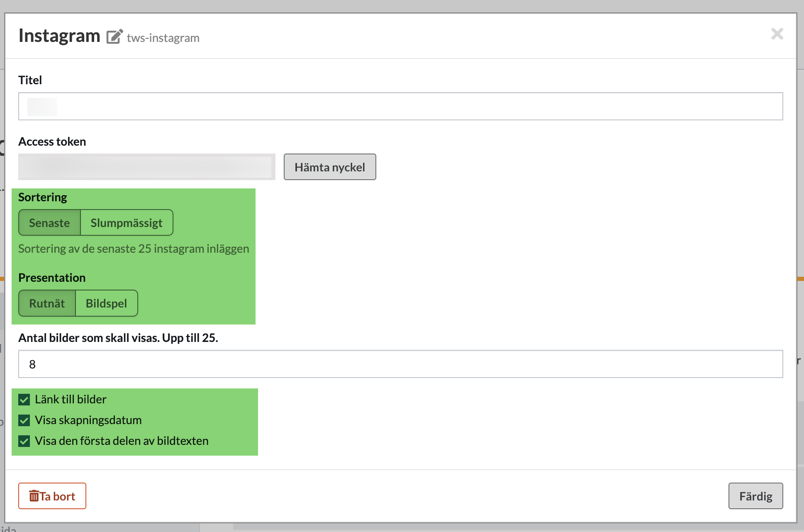Click the Ta bort label text
The height and width of the screenshot is (532, 804).
(58, 496)
